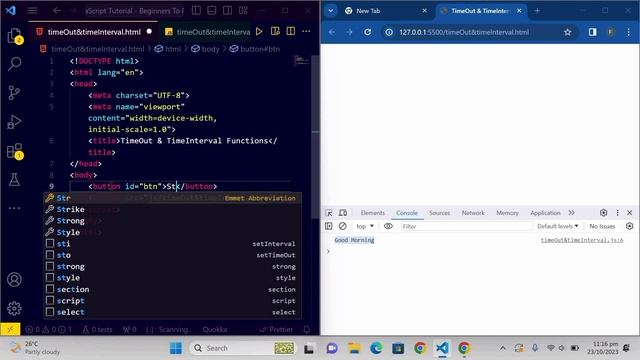Switch to the Elements tab in DevTools
The image size is (640, 360).
point(373,213)
